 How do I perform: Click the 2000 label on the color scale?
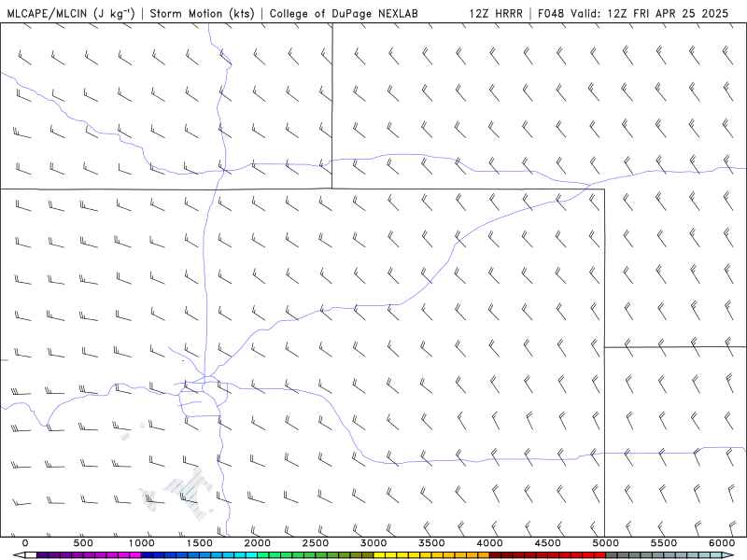click(258, 543)
